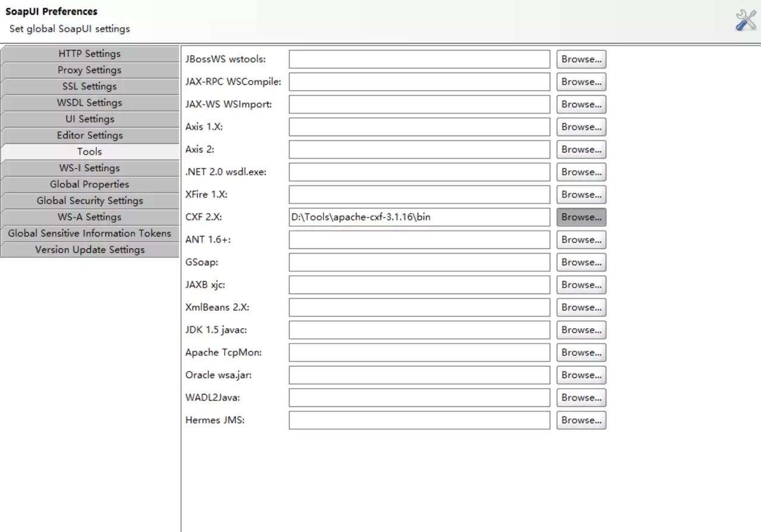Browse for the Axis 2 path
The width and height of the screenshot is (761, 532).
pyautogui.click(x=581, y=149)
